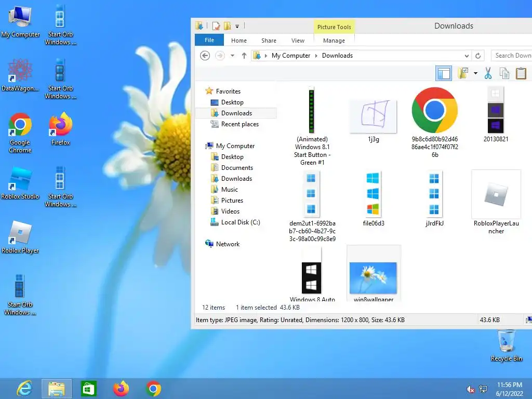Open the Manage ribbon tab
The image size is (532, 399).
pyautogui.click(x=334, y=41)
